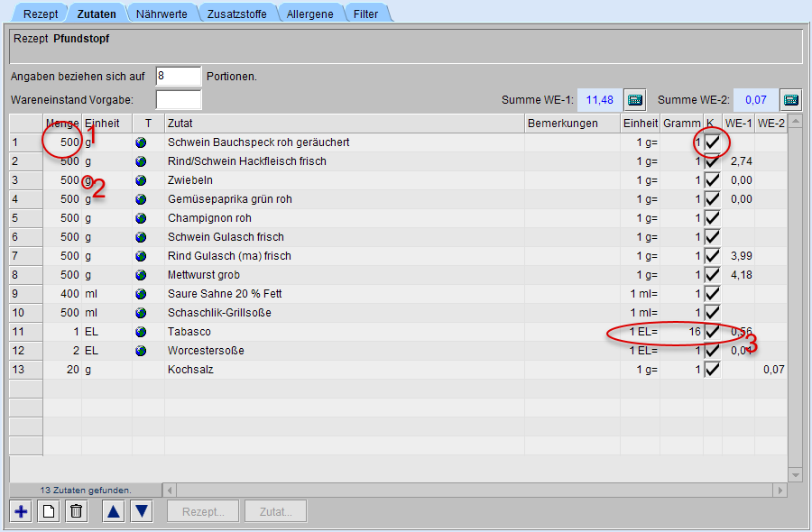Click globe icon for Saure Sahne row
This screenshot has width=812, height=532.
pyautogui.click(x=141, y=294)
